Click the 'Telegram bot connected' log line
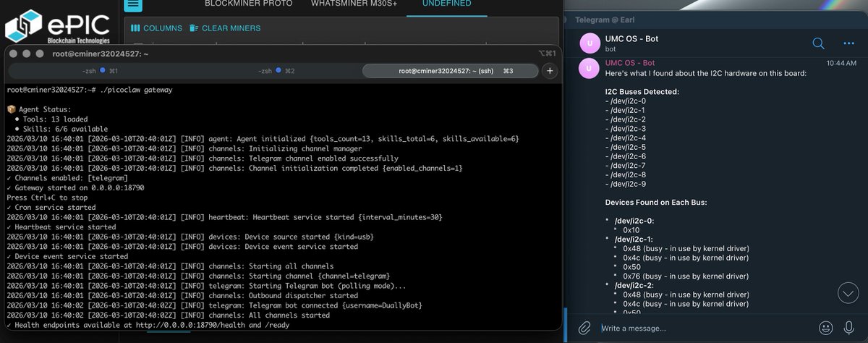Viewport: 868px width, 343px height. (x=214, y=305)
